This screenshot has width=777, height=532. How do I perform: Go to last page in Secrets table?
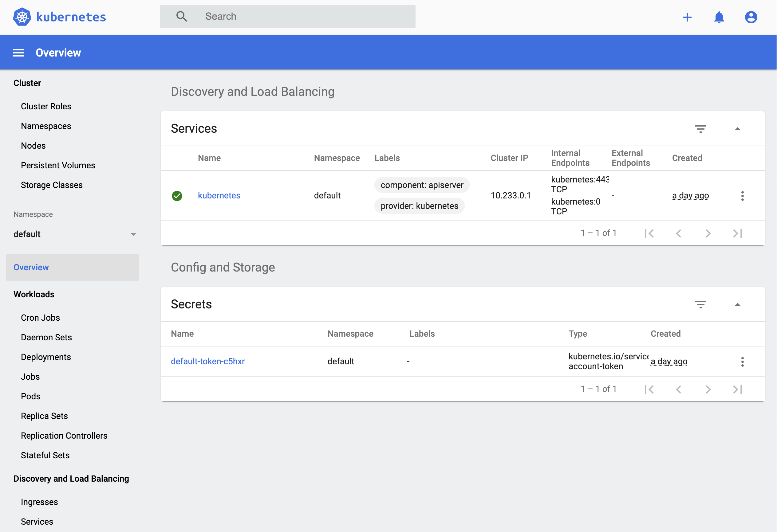point(737,389)
